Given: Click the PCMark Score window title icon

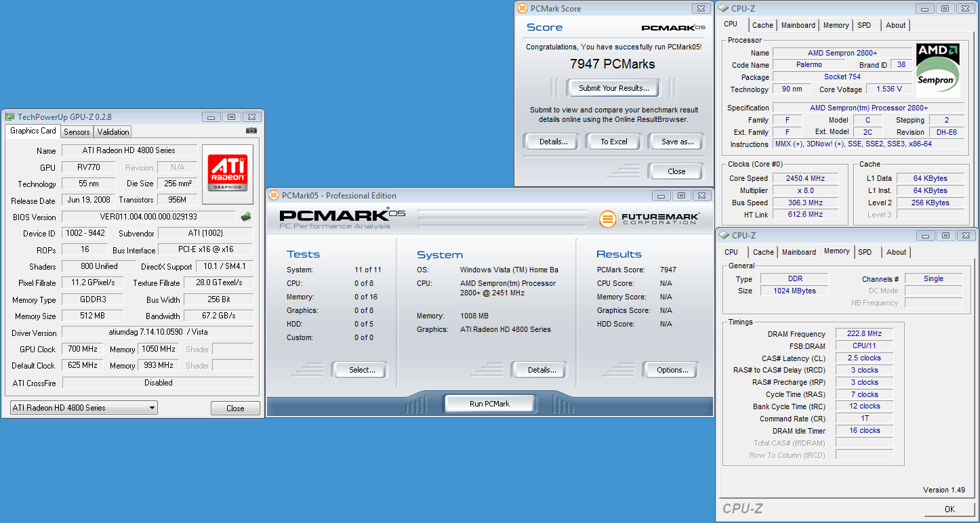Looking at the screenshot, I should click(x=522, y=9).
